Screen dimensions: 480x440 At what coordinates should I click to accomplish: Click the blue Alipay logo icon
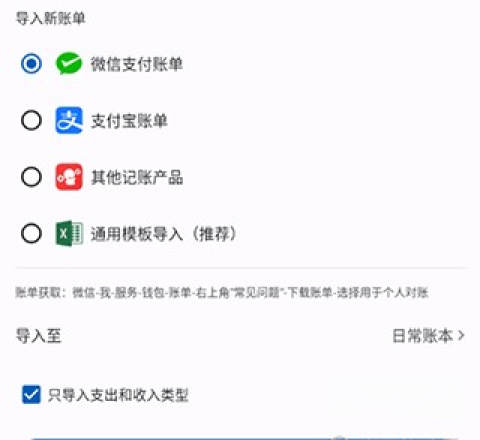69,120
